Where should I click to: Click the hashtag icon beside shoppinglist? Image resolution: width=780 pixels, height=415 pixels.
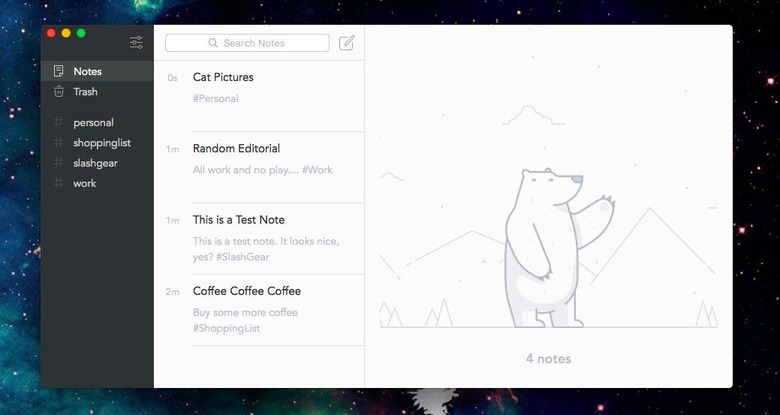click(x=59, y=142)
